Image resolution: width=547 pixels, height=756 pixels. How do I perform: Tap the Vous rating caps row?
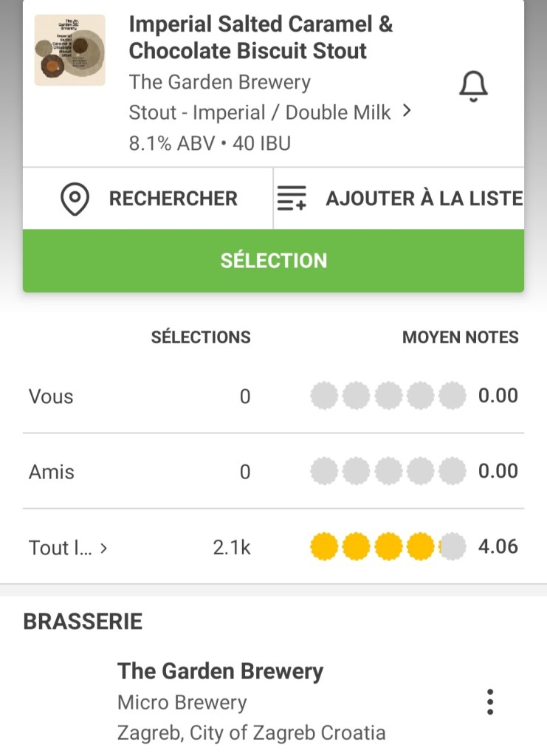pyautogui.click(x=388, y=396)
